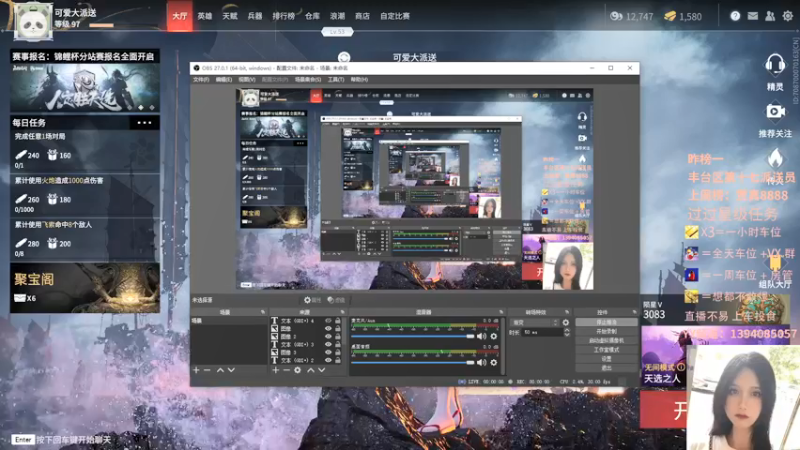Open OBS 视图(V) menu
Viewport: 800px width, 450px height.
(x=246, y=80)
